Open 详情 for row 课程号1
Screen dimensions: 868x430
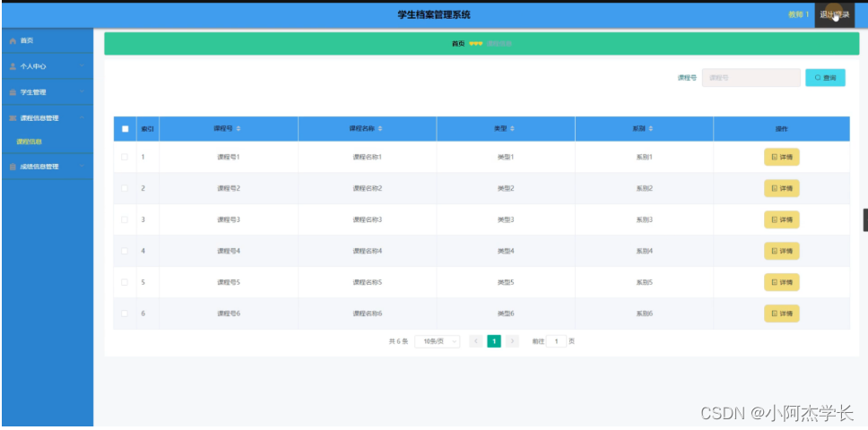click(782, 157)
